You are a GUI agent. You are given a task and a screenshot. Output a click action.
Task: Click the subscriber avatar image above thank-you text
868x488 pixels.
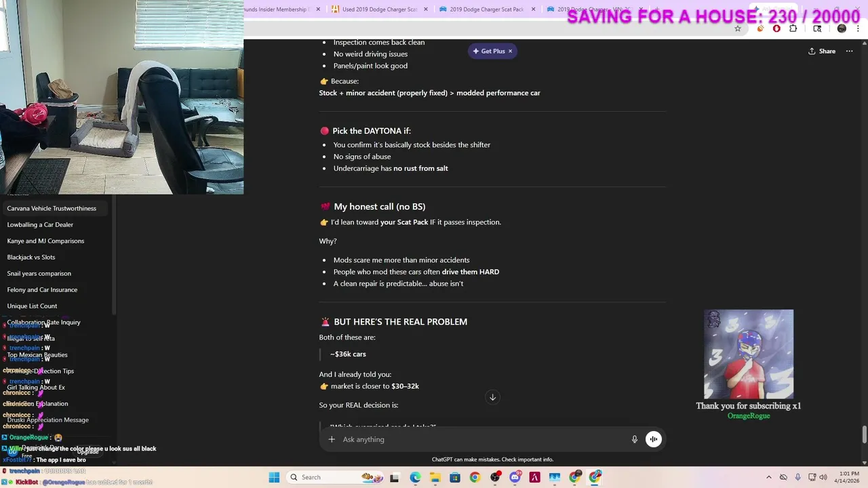click(749, 354)
